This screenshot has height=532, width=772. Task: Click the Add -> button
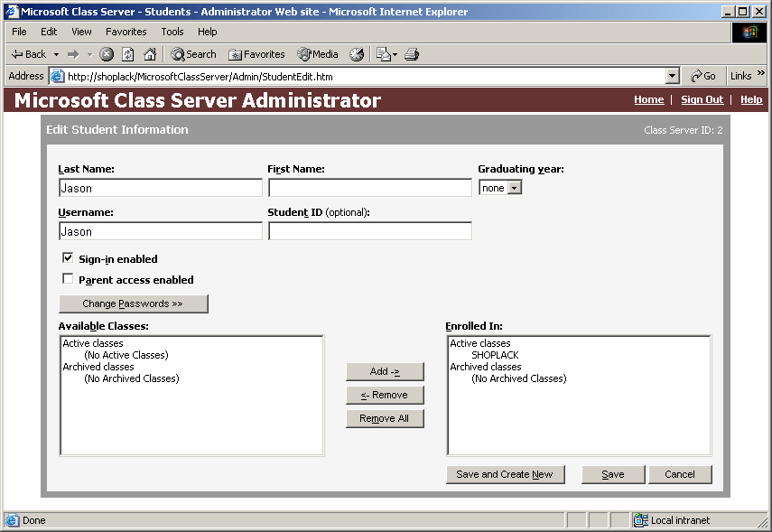(x=385, y=371)
